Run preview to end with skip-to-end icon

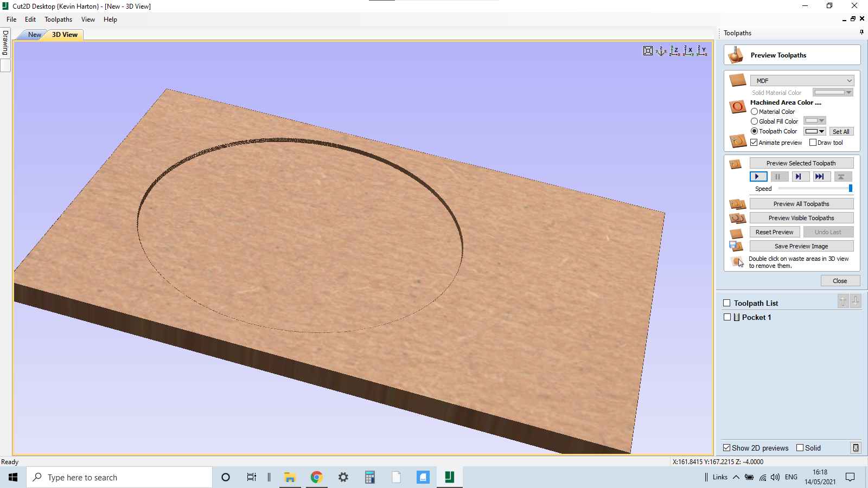[821, 176]
